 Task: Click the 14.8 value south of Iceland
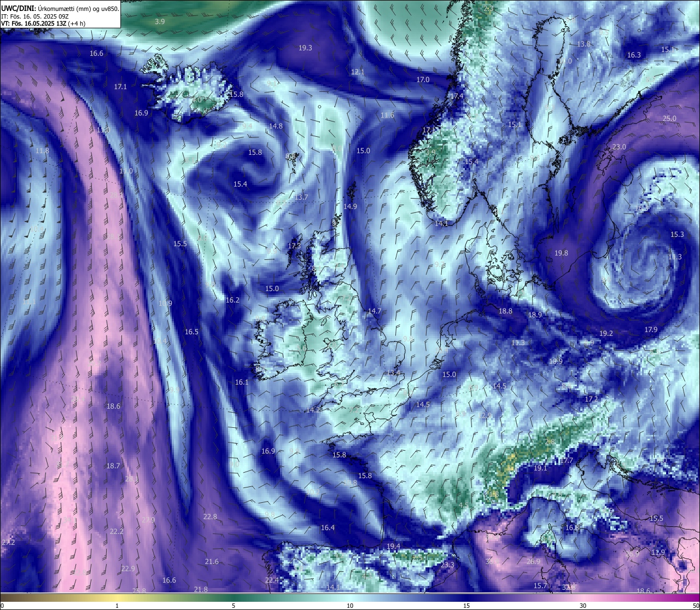click(x=276, y=126)
